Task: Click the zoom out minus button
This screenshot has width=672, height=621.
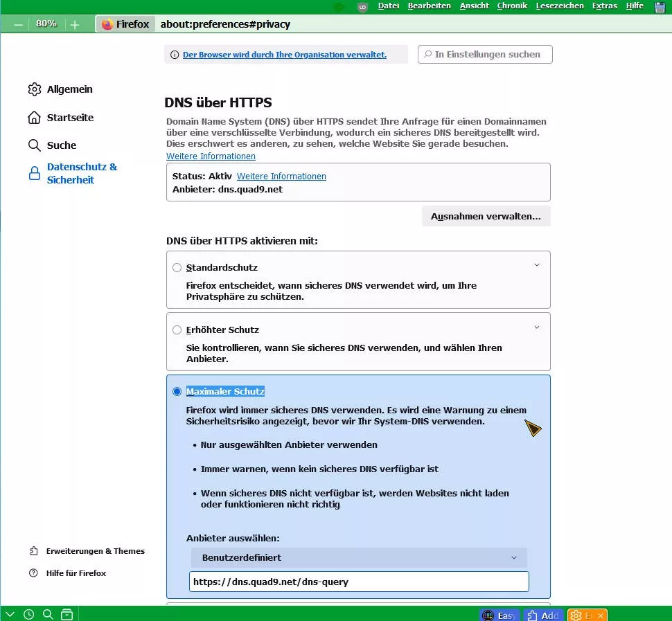Action: [x=19, y=25]
